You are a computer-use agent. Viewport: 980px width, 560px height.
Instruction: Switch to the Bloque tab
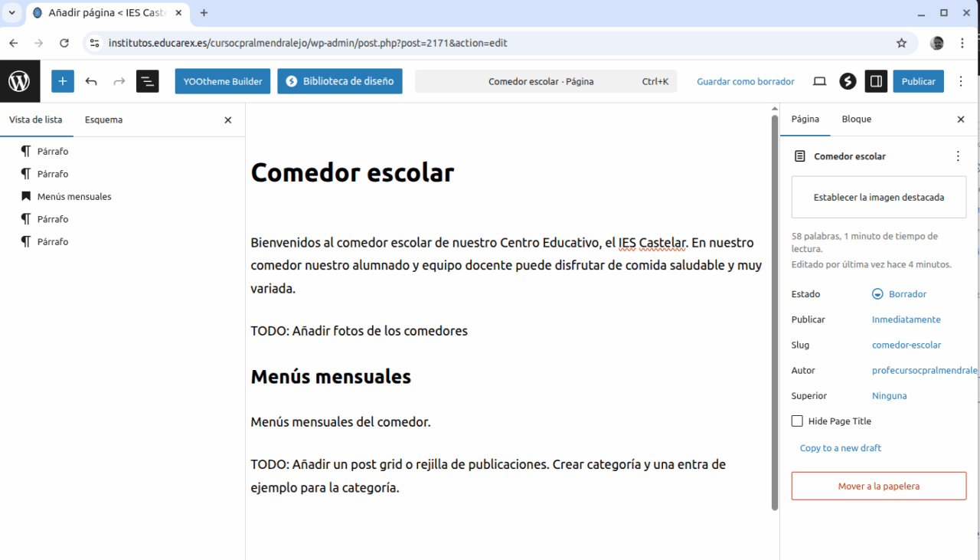[856, 119]
